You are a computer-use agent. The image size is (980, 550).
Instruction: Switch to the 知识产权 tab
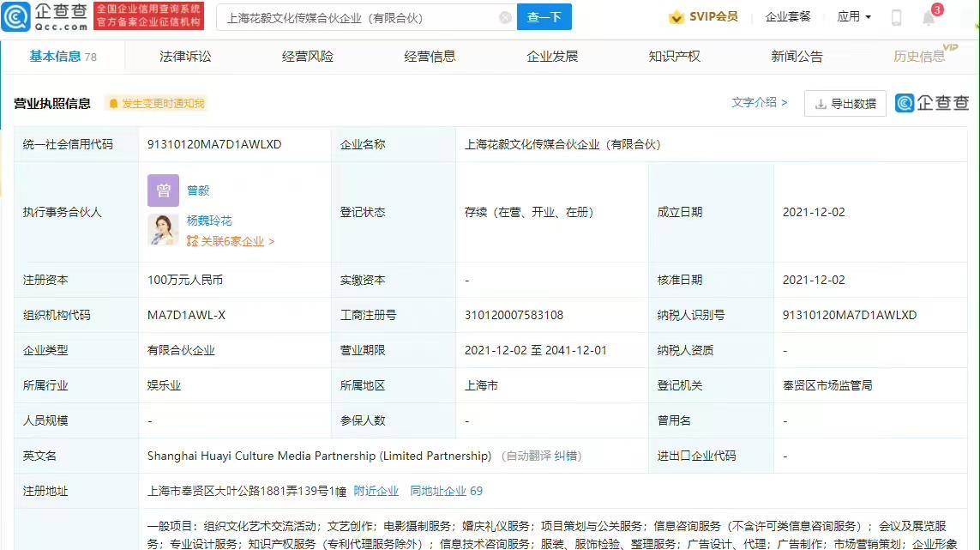click(675, 57)
